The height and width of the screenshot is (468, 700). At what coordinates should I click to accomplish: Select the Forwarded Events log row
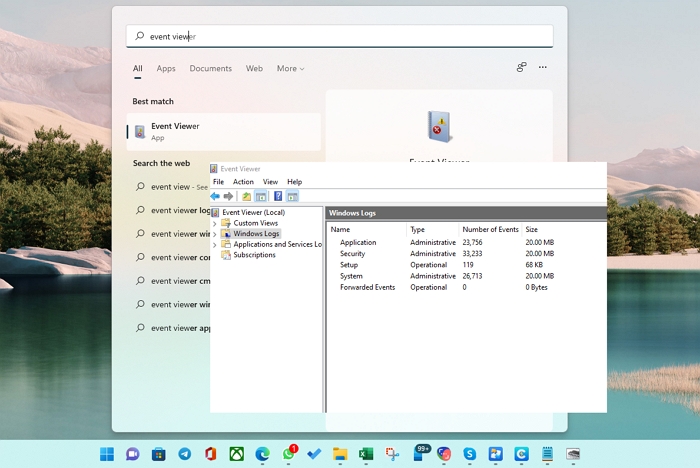367,287
